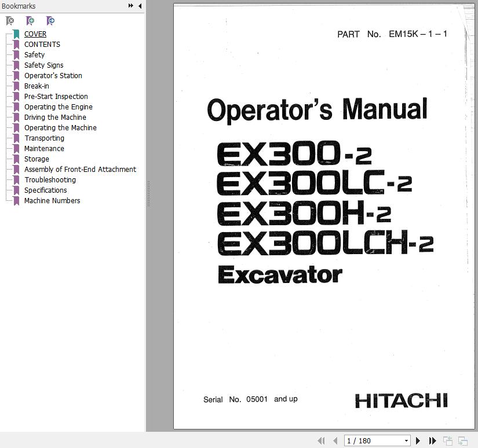This screenshot has height=448, width=478.
Task: Click the previous view icon in status bar
Action: [x=447, y=440]
